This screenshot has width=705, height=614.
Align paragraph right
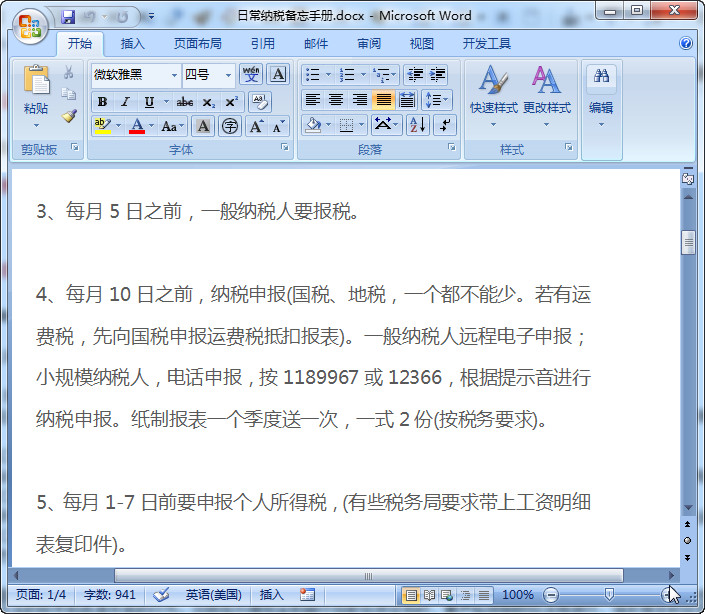tap(359, 99)
